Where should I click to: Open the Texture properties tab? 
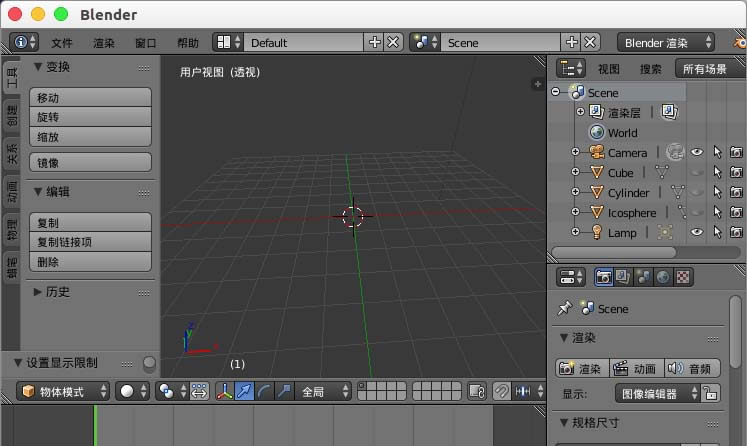tap(683, 277)
